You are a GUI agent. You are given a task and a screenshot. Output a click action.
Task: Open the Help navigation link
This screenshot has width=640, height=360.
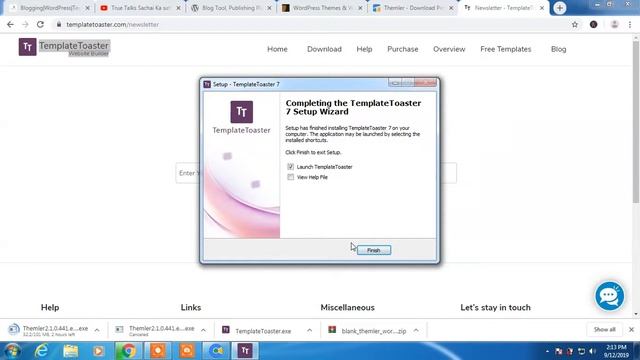364,49
